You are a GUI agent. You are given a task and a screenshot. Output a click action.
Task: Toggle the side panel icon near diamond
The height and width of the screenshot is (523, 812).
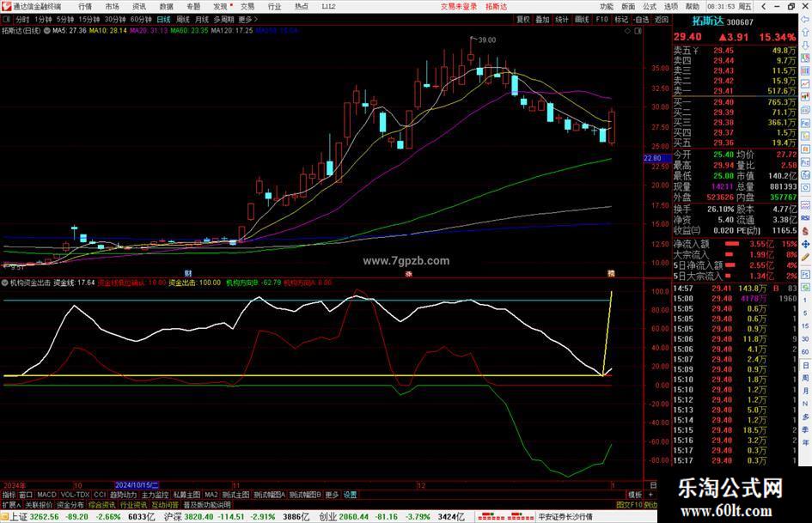click(x=638, y=31)
